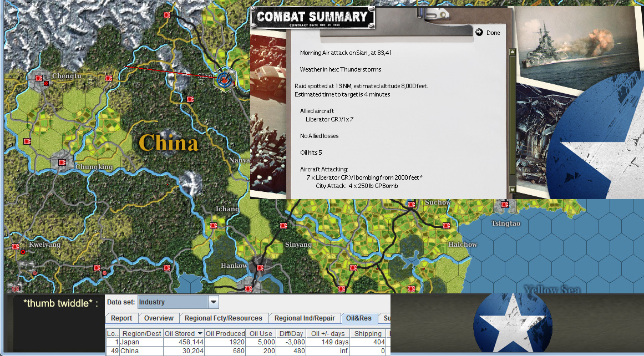Open the Regional Fcty/Resources tab
This screenshot has width=644, height=356.
click(224, 318)
